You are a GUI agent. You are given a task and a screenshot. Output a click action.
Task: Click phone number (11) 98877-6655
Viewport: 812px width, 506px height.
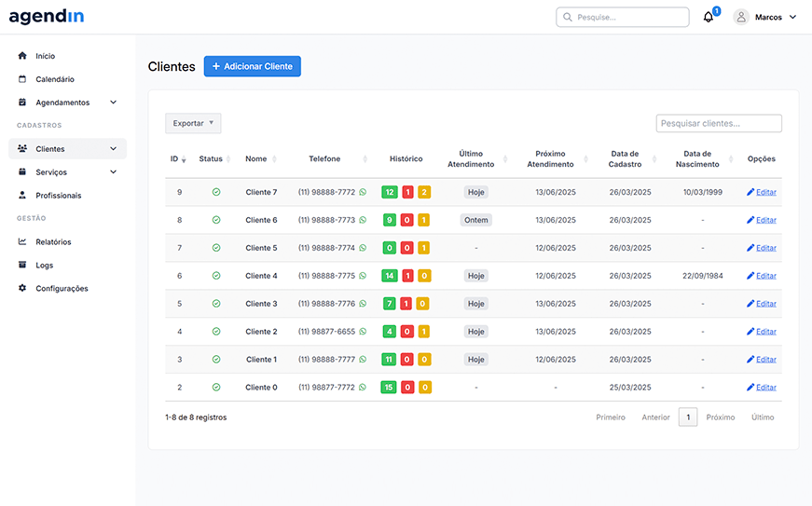(327, 332)
